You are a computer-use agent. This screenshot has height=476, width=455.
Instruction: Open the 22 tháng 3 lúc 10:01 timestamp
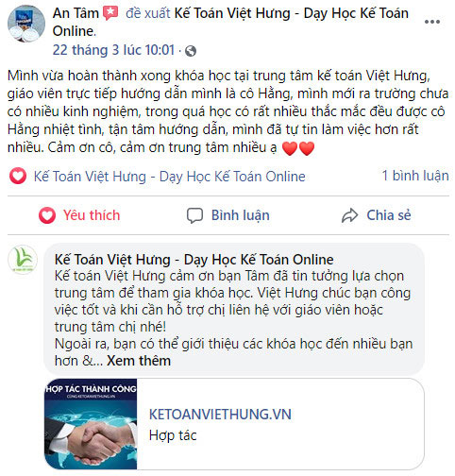(113, 50)
